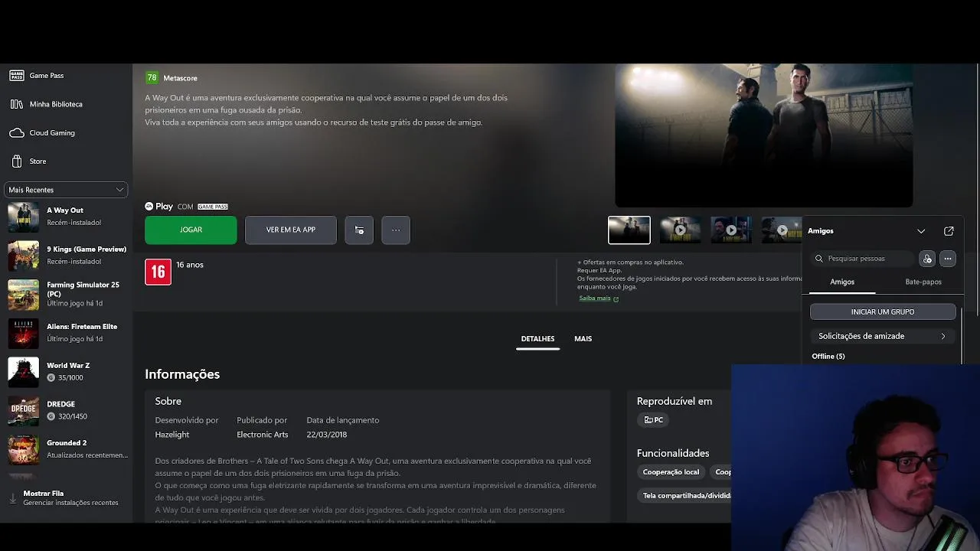Click the add friend icon in Amigos
Image resolution: width=980 pixels, height=551 pixels.
click(927, 259)
